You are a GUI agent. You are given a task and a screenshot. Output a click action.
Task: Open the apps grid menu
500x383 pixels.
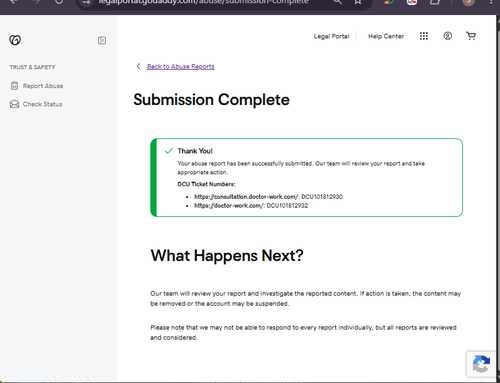pos(424,36)
